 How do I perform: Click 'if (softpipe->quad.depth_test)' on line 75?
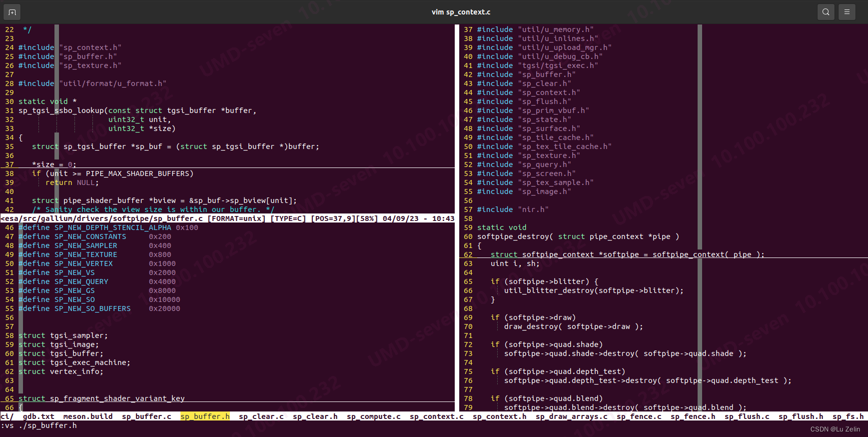pos(558,371)
